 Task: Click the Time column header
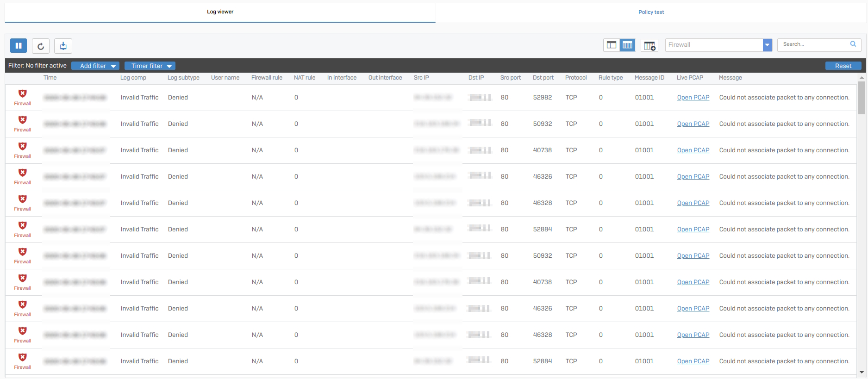coord(50,78)
